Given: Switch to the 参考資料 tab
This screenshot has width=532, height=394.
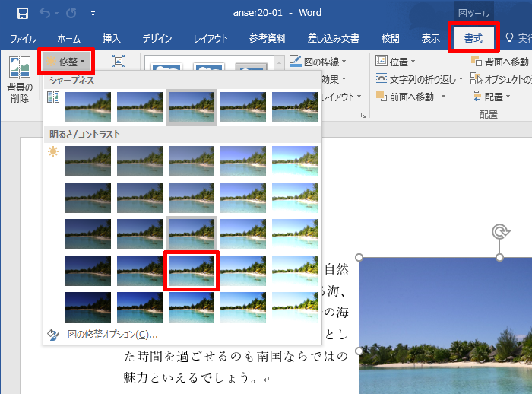Looking at the screenshot, I should click(268, 38).
